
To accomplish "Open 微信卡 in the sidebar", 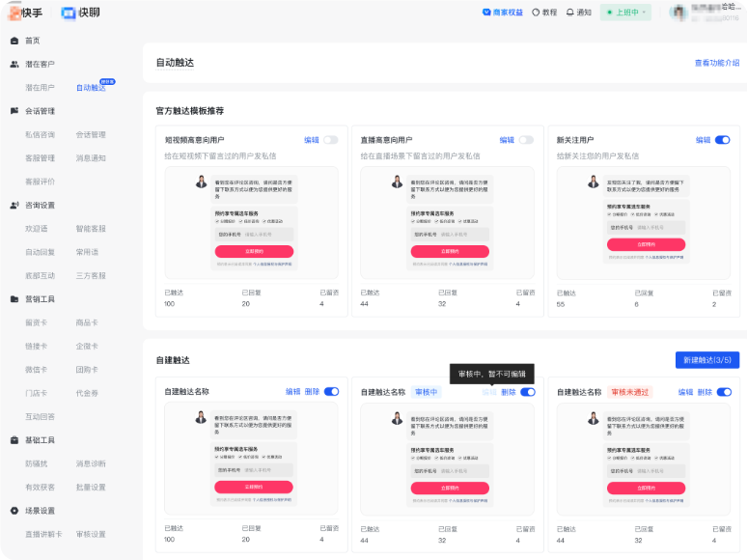I will [x=37, y=370].
